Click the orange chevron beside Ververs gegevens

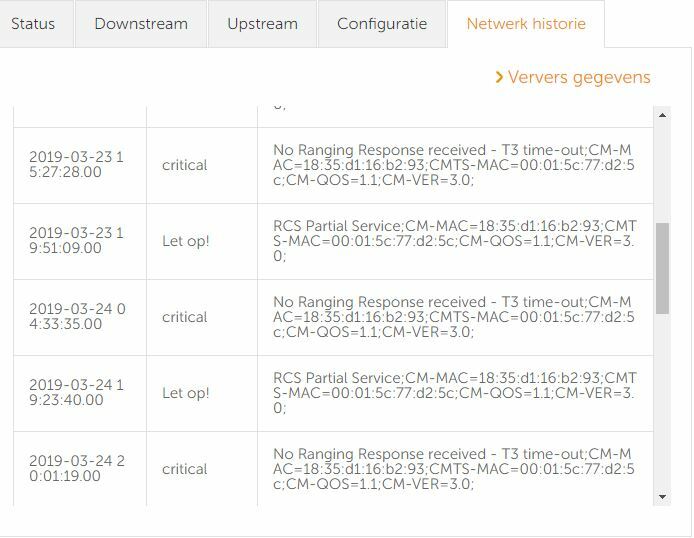[x=499, y=77]
